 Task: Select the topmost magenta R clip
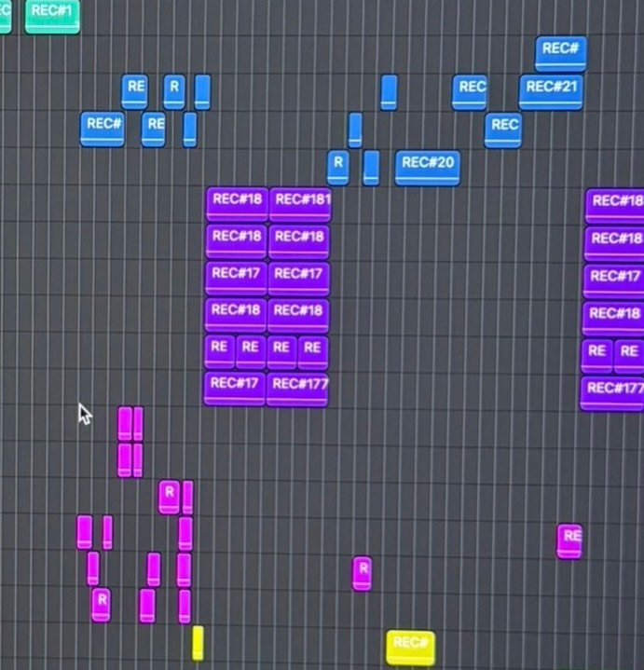click(x=169, y=496)
